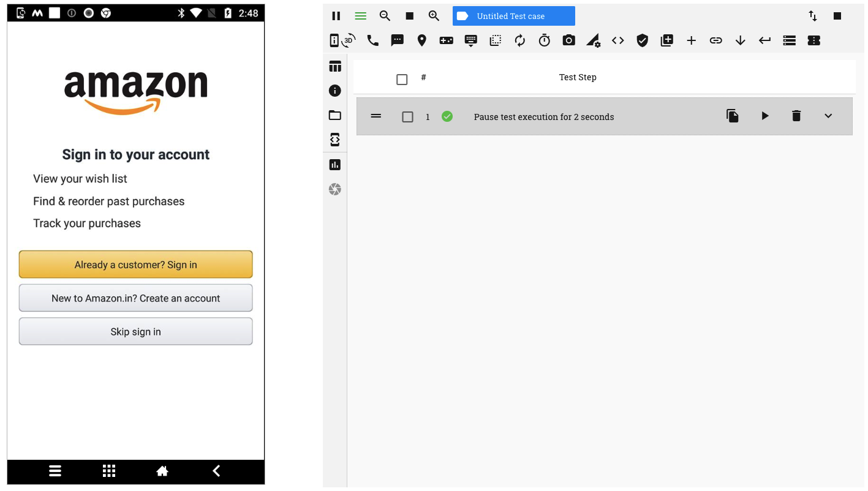Take a screenshot with the camera icon

click(x=569, y=40)
